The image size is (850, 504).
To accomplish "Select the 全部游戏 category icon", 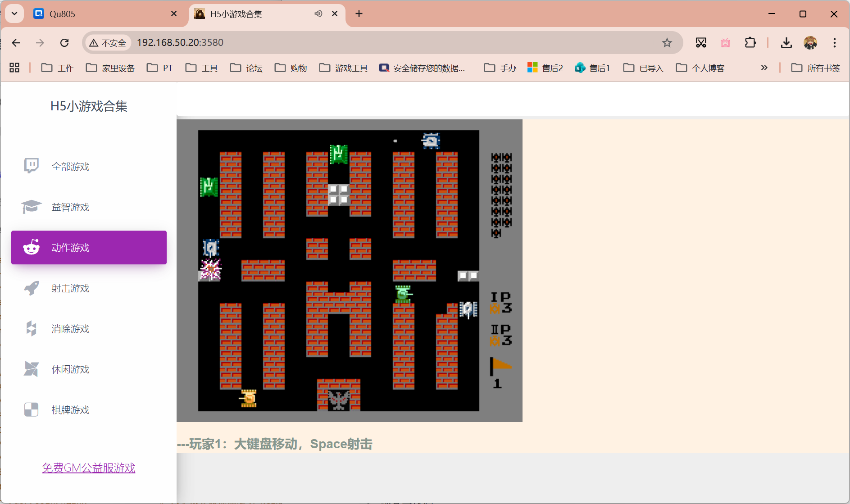I will (31, 166).
